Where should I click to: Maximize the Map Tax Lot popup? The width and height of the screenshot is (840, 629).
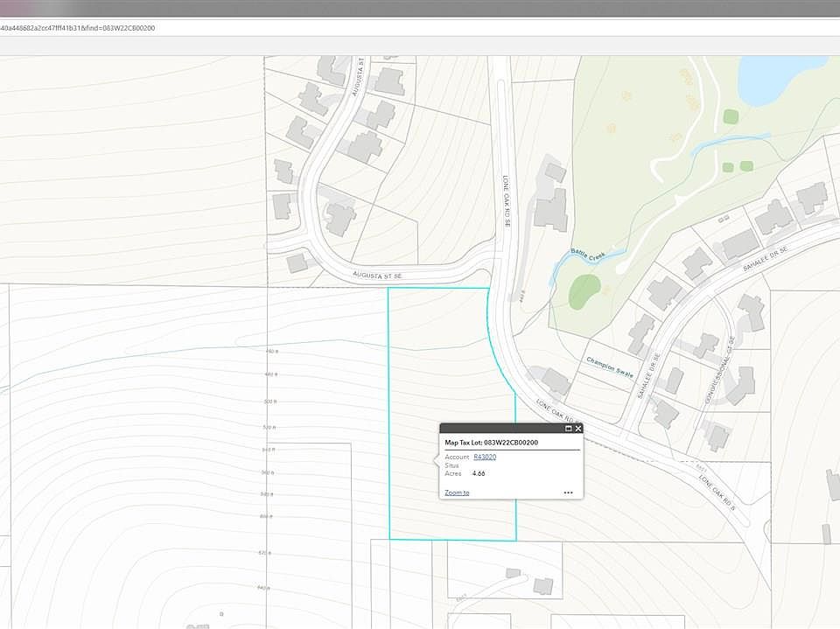569,429
